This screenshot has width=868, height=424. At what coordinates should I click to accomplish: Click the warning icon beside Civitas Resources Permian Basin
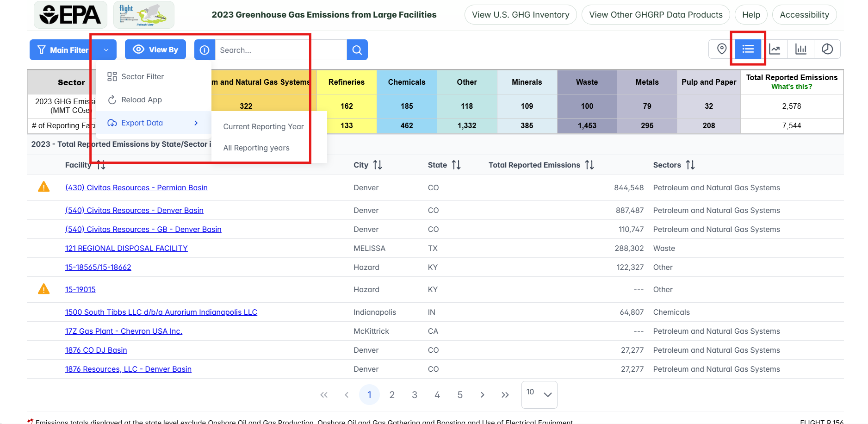43,187
